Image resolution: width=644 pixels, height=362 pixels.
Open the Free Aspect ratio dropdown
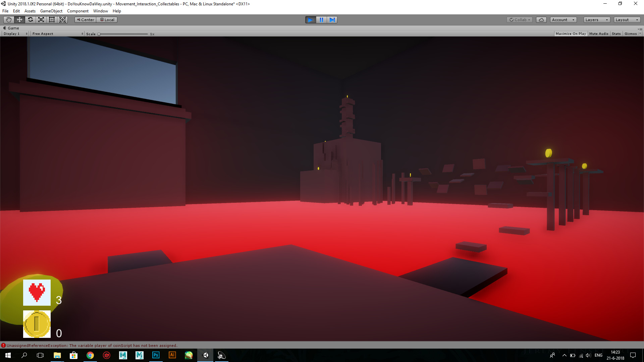tap(57, 34)
